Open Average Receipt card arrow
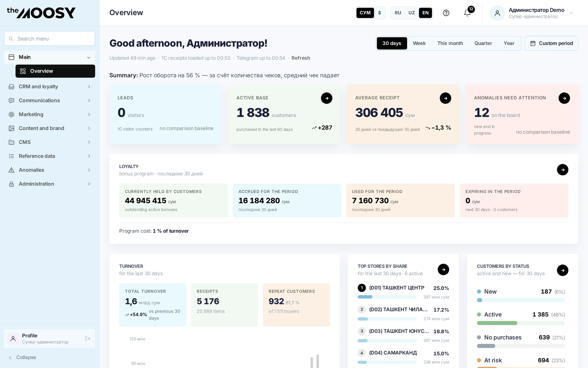The image size is (588, 368). 445,98
